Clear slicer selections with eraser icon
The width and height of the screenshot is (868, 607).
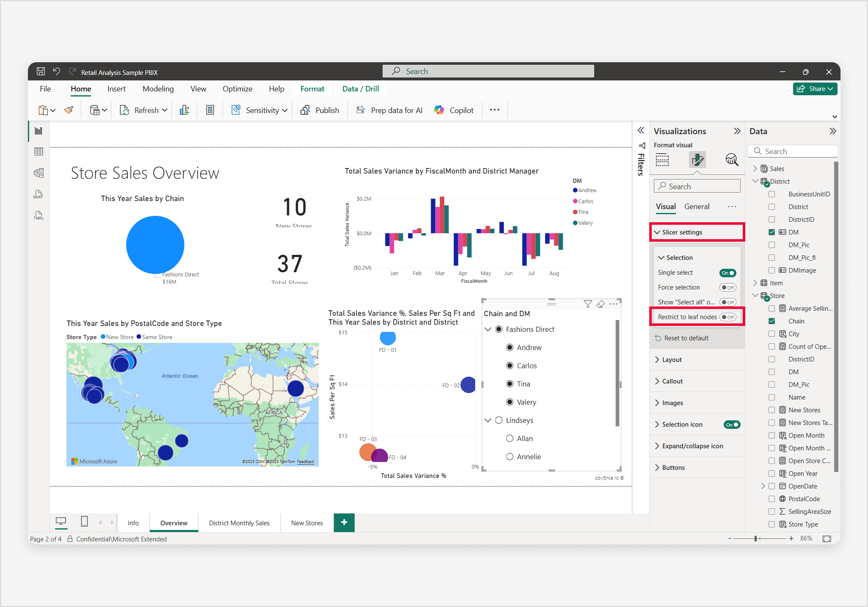coord(601,304)
